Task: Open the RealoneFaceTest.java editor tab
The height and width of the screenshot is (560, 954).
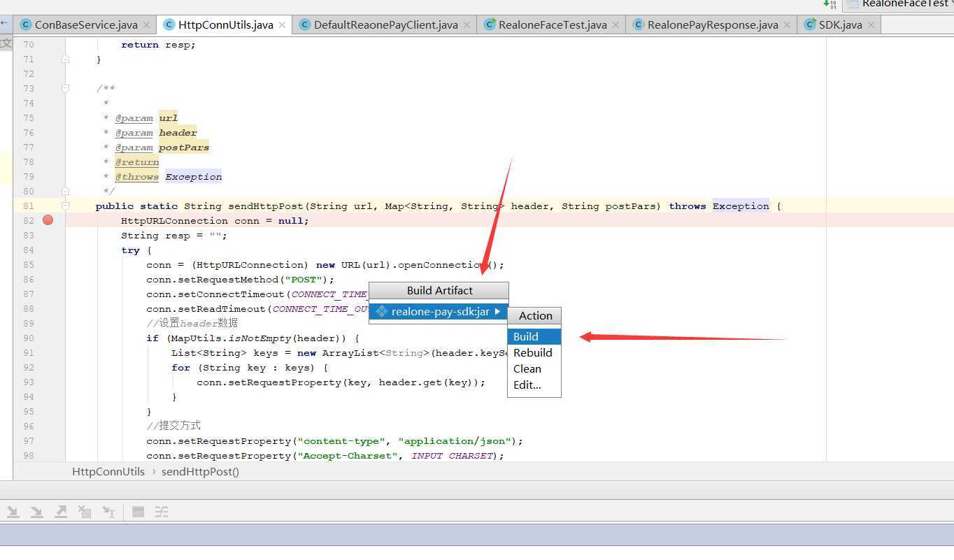Action: pyautogui.click(x=552, y=24)
